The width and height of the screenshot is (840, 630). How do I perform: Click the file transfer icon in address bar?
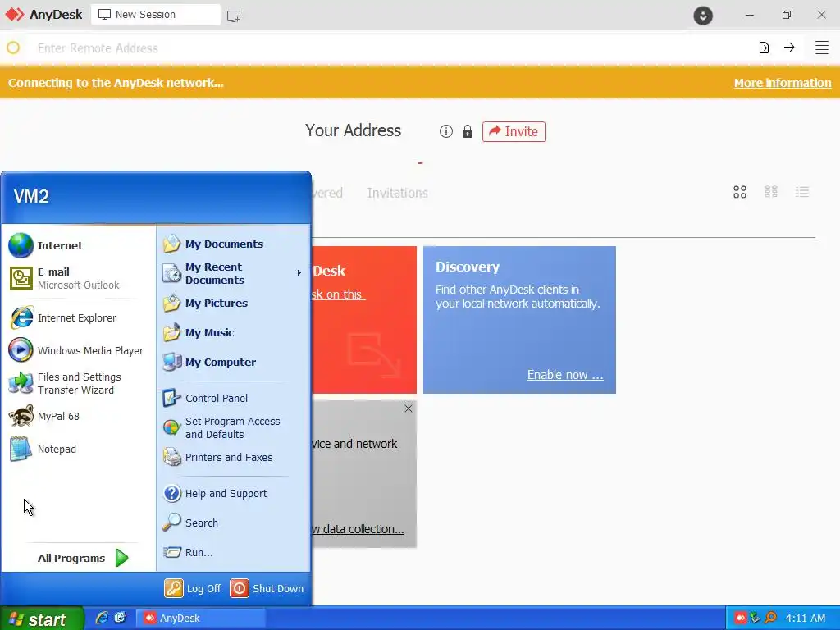[764, 48]
